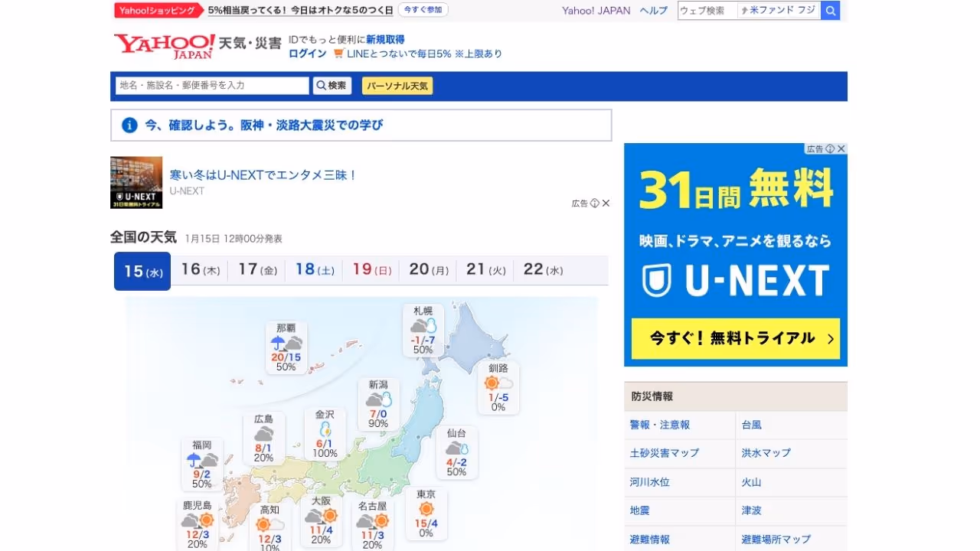Image resolution: width=980 pixels, height=551 pixels.
Task: Select the 20 (月) forecast tab
Action: (x=429, y=269)
